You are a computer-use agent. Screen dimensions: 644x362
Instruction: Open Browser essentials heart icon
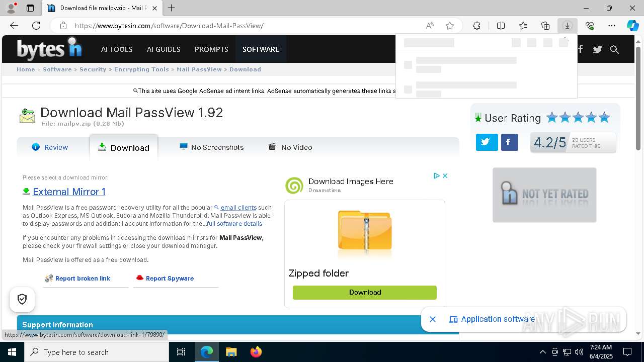click(x=590, y=26)
